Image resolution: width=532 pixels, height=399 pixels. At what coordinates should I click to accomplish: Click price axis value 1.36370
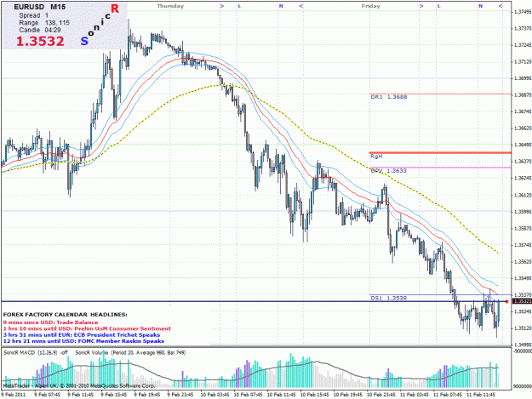(x=523, y=162)
